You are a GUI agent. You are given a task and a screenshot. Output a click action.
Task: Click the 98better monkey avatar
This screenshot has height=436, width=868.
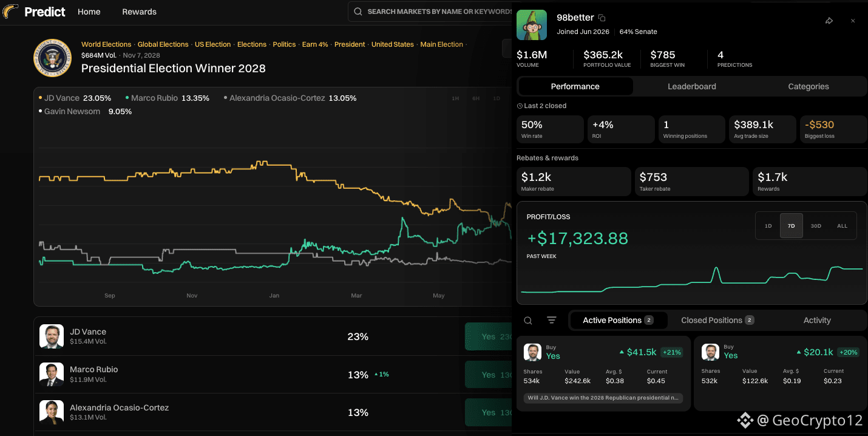tap(532, 25)
